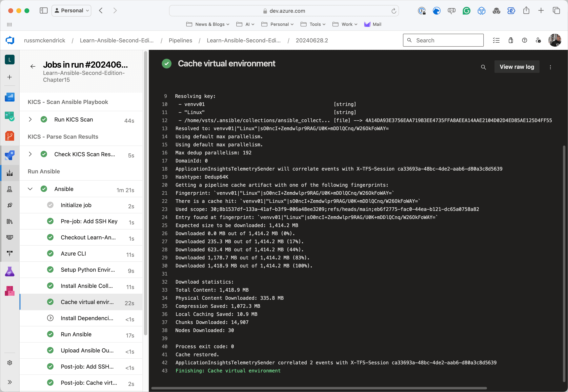Open Artifacts icon in sidebar
Image resolution: width=568 pixels, height=392 pixels.
point(9,291)
